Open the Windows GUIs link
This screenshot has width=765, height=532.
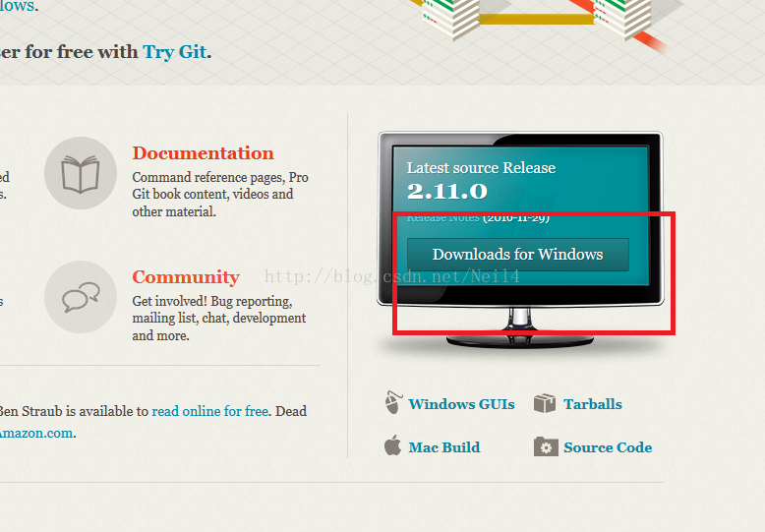[x=461, y=404]
